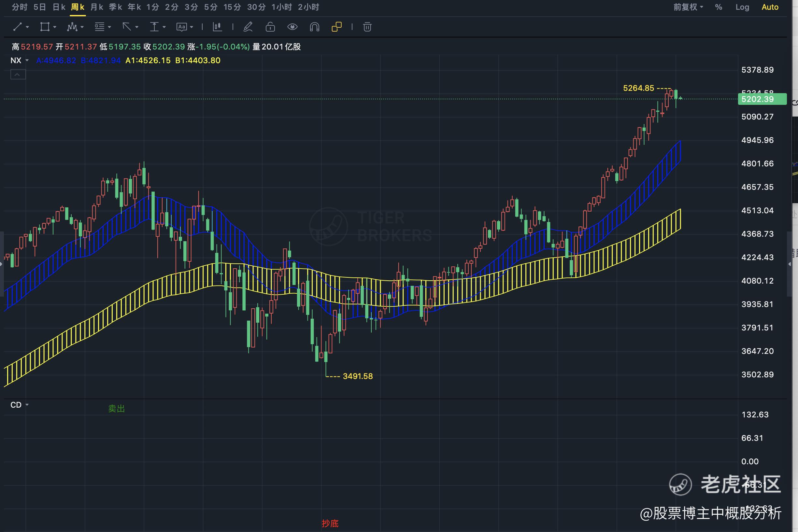Viewport: 798px width, 532px height.
Task: Switch to the 月k monthly tab
Action: pyautogui.click(x=96, y=7)
